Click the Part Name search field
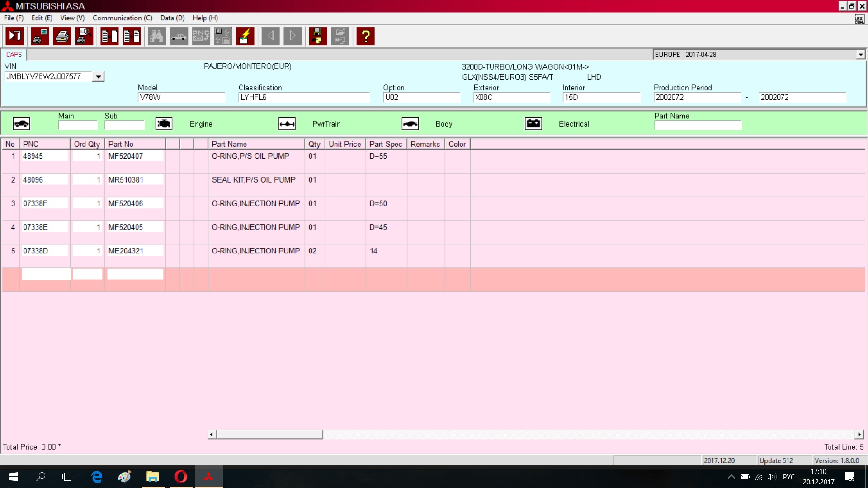Screen dimensions: 868x488 [698, 125]
